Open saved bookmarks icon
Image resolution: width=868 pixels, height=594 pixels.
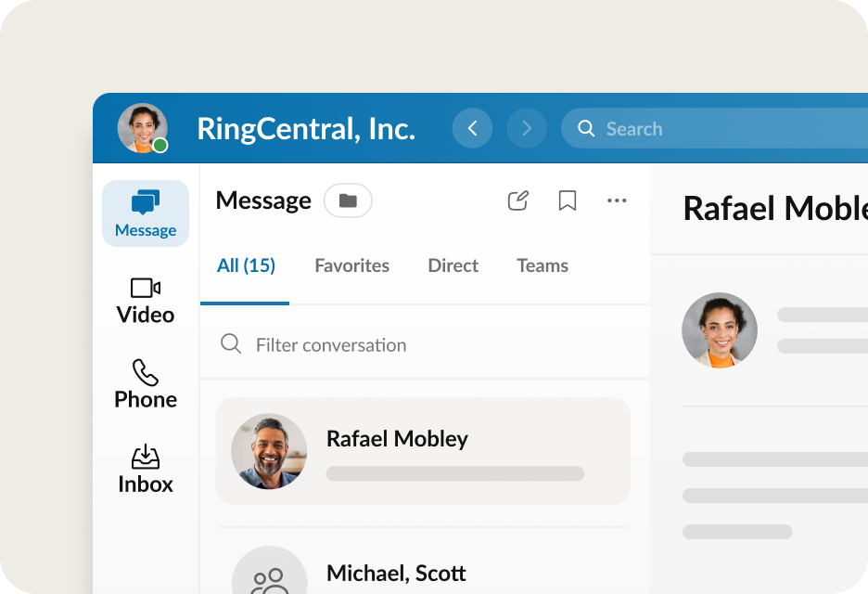(568, 200)
